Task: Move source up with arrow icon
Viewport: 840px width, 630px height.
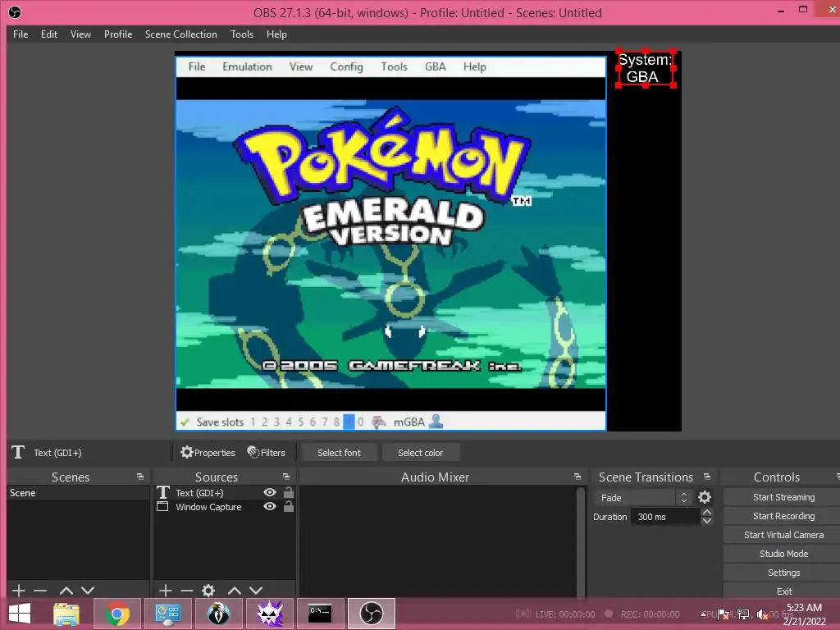Action: (235, 591)
